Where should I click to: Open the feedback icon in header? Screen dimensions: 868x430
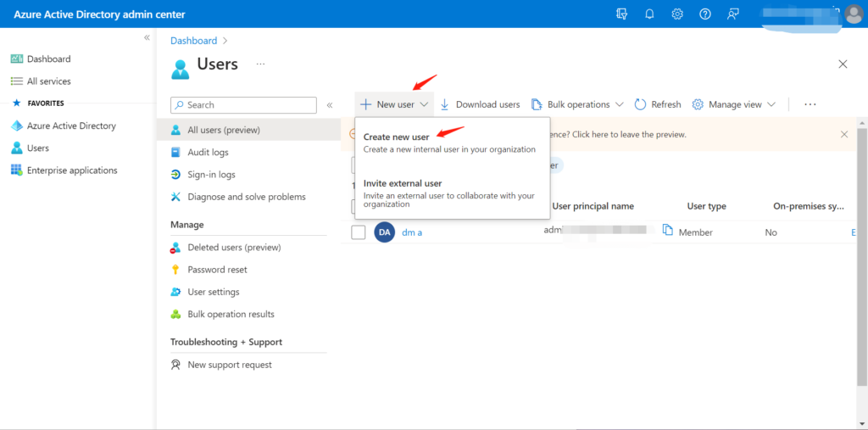[x=733, y=14]
